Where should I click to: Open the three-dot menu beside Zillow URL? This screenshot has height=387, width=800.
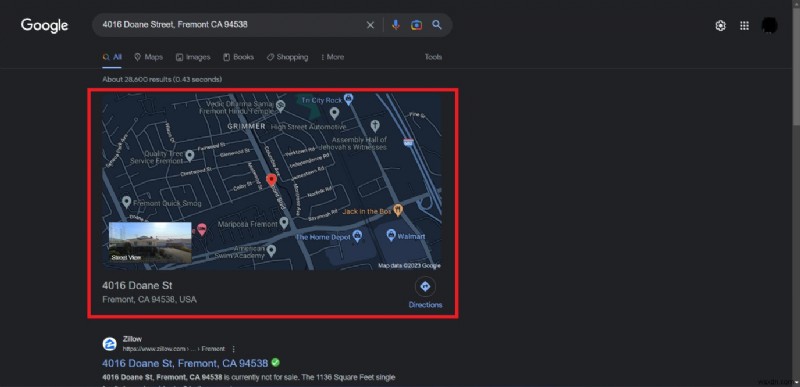tap(233, 349)
